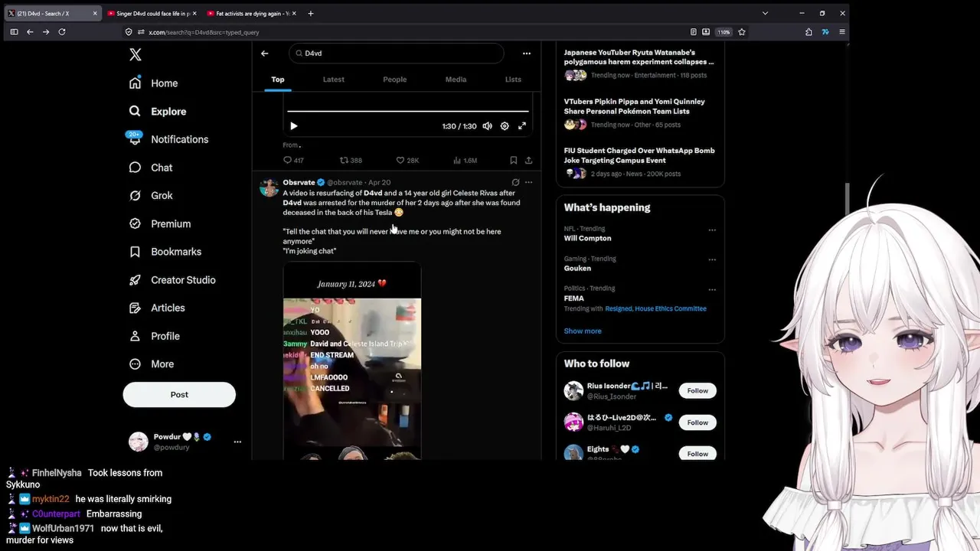Open the @obsrvate handle link

(x=345, y=182)
